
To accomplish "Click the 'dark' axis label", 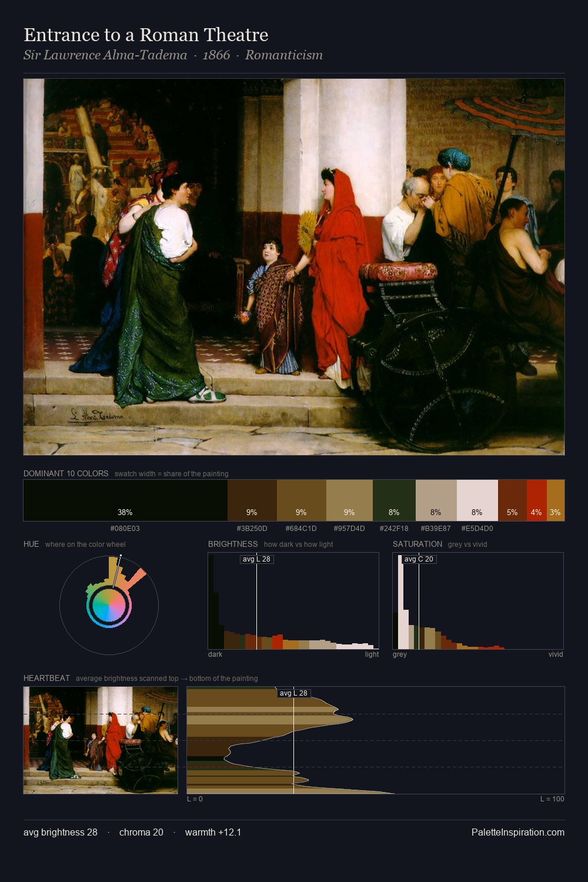I will point(215,654).
